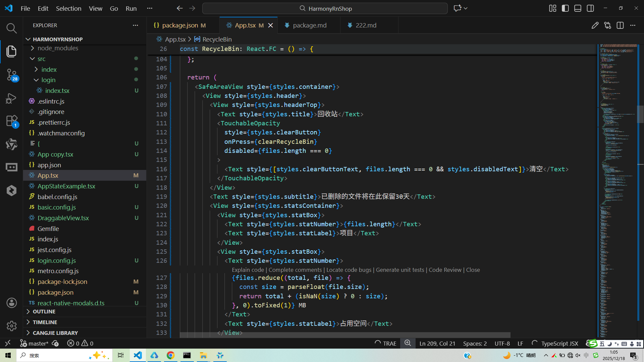
Task: Open the Selection menu
Action: click(68, 8)
